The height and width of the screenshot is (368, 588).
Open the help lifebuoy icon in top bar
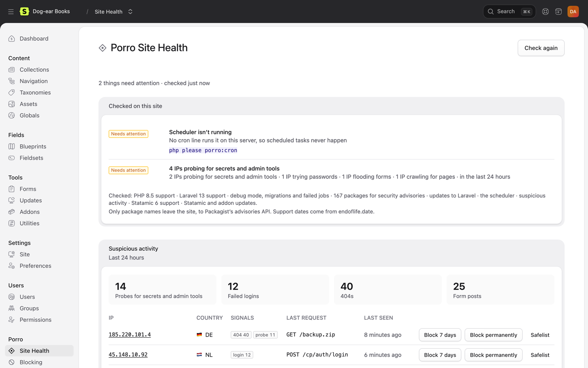[546, 11]
